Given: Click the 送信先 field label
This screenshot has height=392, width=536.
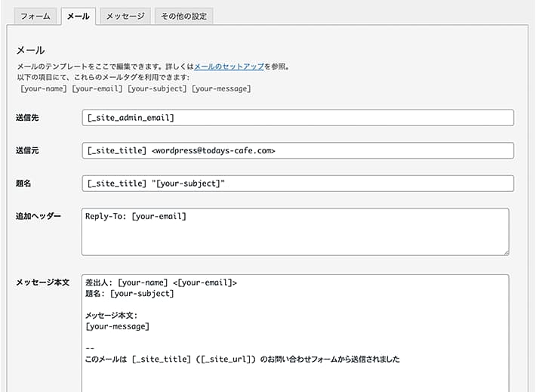Looking at the screenshot, I should (27, 118).
